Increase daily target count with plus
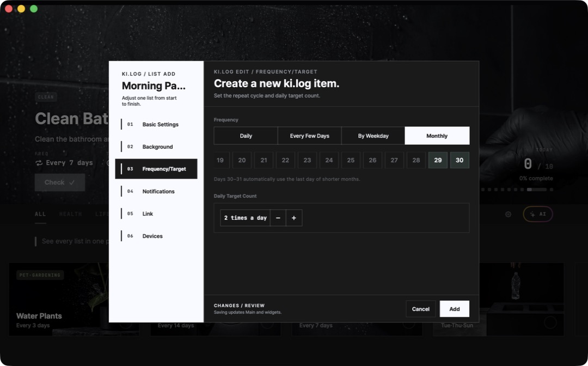Screen dimensions: 588x366 [294, 218]
